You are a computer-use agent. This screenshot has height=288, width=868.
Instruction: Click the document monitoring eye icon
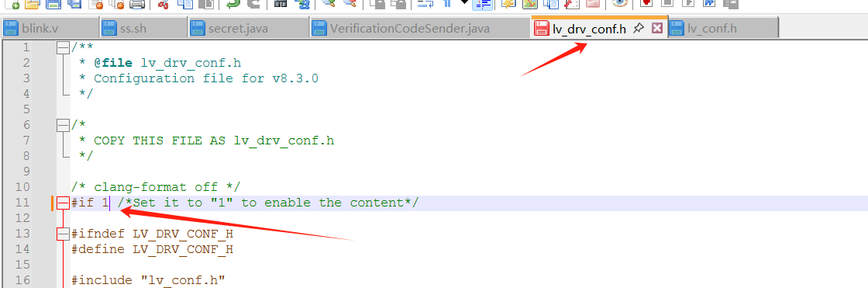click(619, 3)
